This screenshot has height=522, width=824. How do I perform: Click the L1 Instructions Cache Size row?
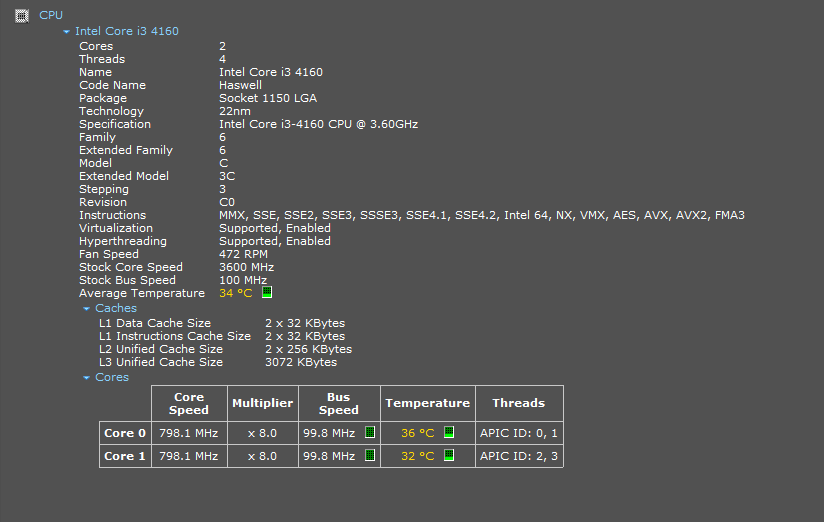click(x=222, y=336)
